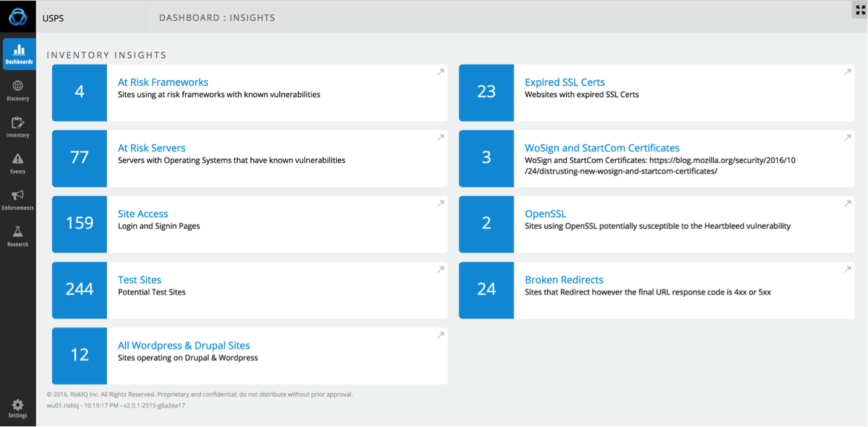868x427 pixels.
Task: Click 'Potential Test Sites' description
Action: 152,292
